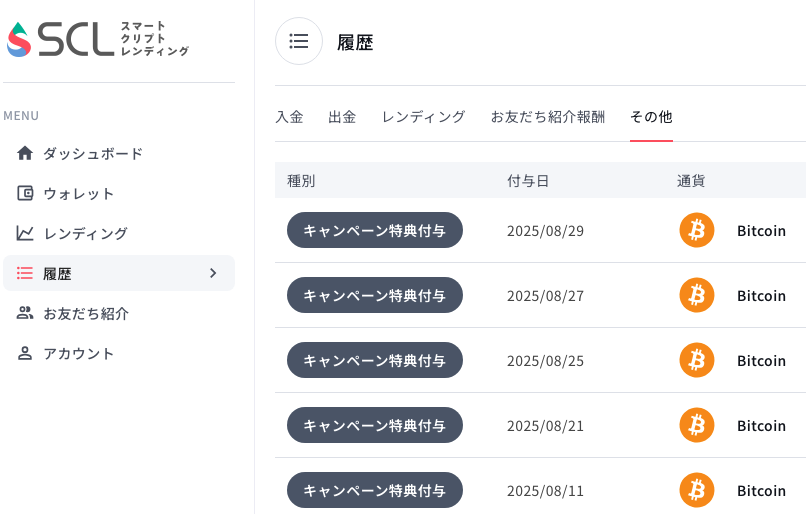Click the Bitcoin icon in the 2025/08/29 row
The height and width of the screenshot is (514, 806).
pos(697,230)
